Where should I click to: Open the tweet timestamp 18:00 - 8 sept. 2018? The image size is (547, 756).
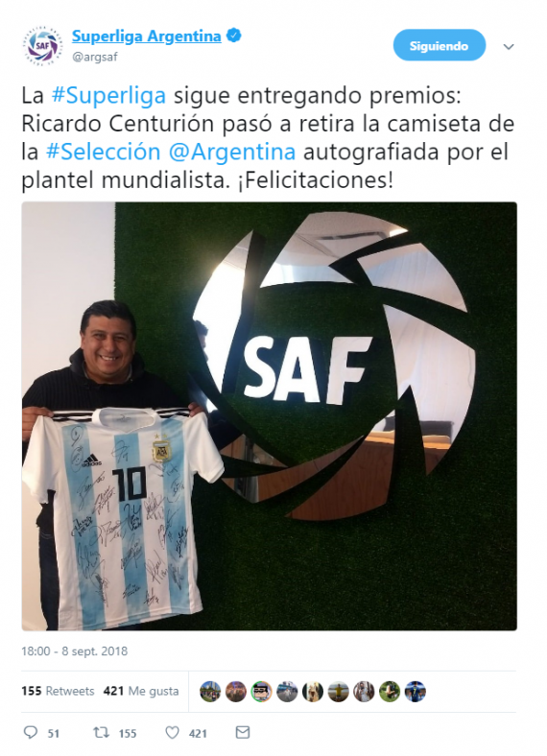(x=74, y=651)
